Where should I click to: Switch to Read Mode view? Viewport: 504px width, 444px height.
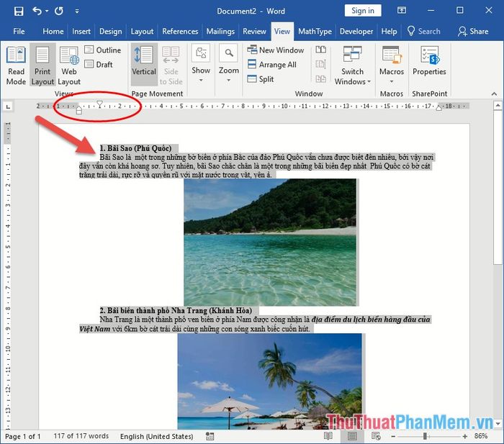click(16, 65)
